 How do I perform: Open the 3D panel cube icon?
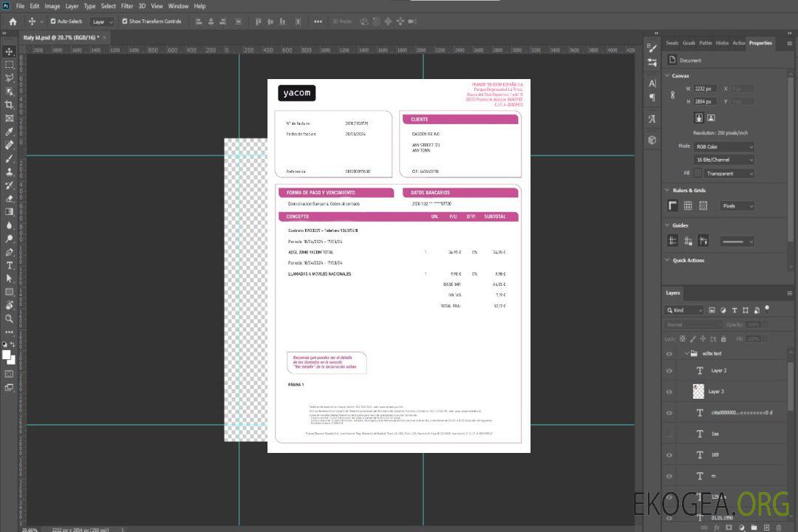652,140
